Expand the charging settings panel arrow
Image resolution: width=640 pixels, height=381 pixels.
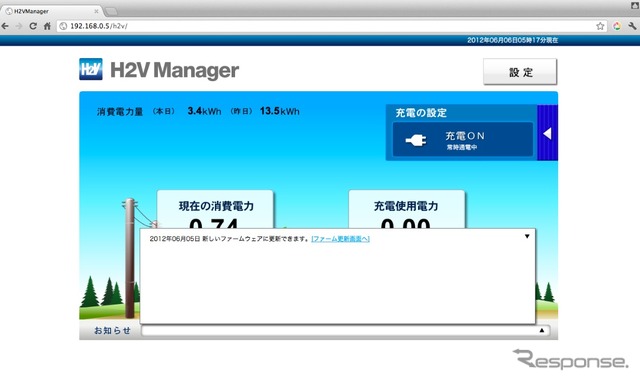547,133
